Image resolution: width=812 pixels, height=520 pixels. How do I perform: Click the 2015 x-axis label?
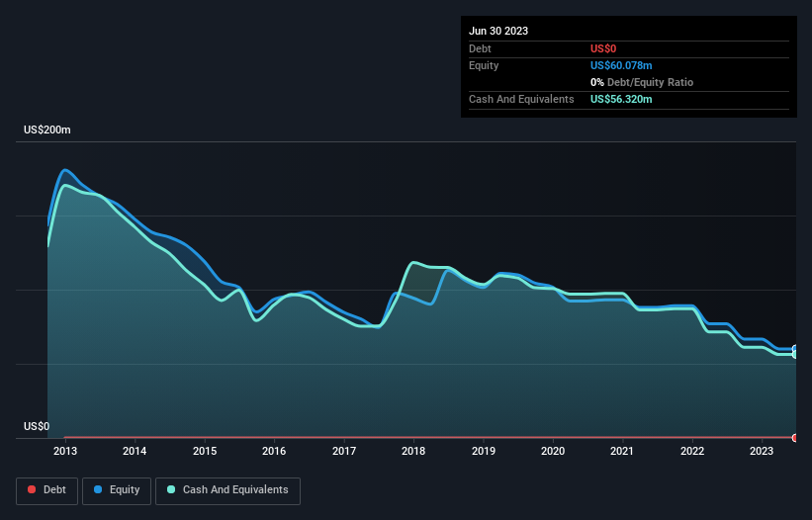click(x=205, y=451)
